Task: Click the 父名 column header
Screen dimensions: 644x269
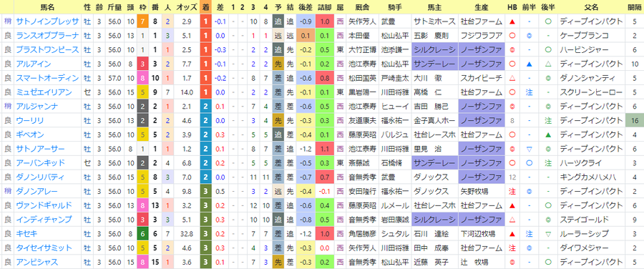Action: click(x=591, y=7)
